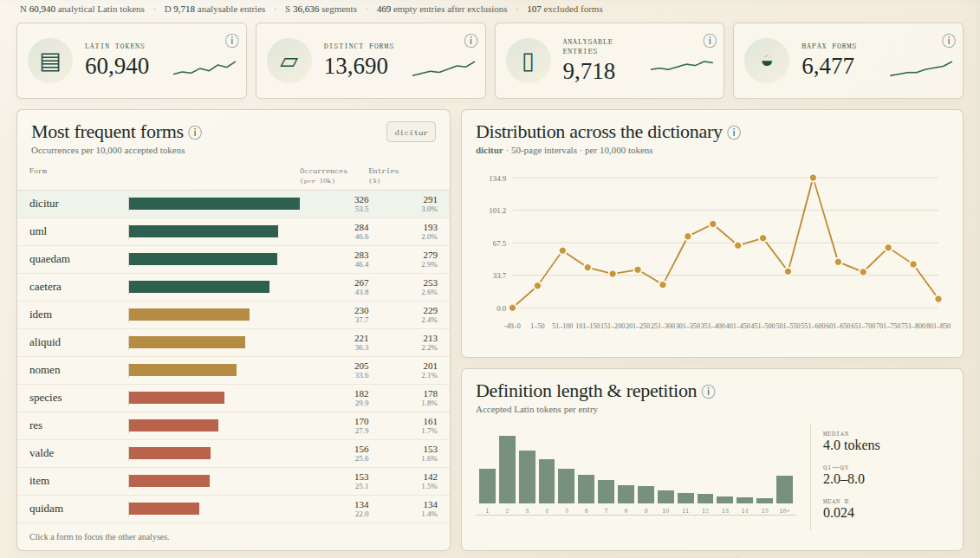Select the aliquid form row

point(233,342)
